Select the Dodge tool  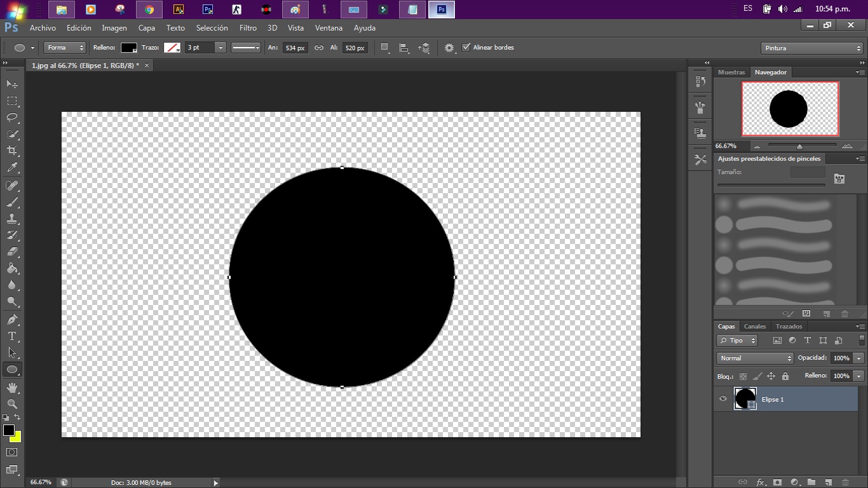tap(12, 301)
